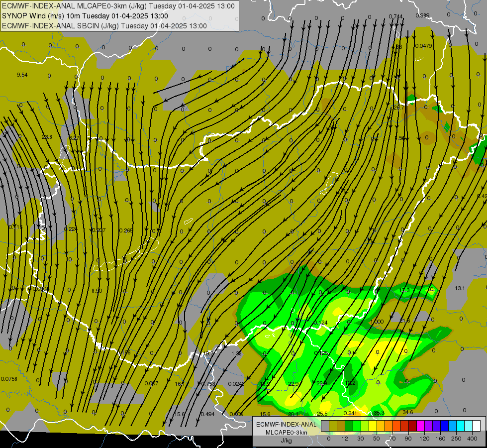The image size is (487, 448).
Task: Click the dark red legend swatch
Action: pos(412,426)
